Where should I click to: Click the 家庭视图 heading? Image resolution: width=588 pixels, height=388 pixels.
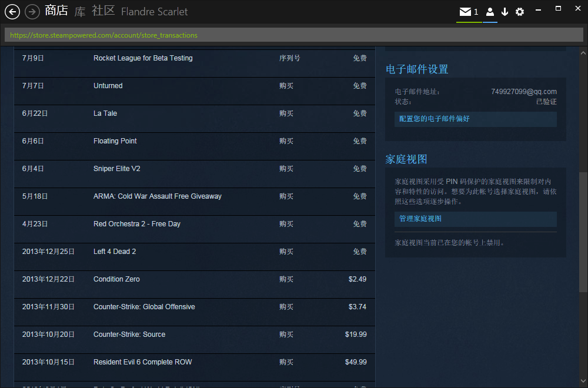click(406, 159)
